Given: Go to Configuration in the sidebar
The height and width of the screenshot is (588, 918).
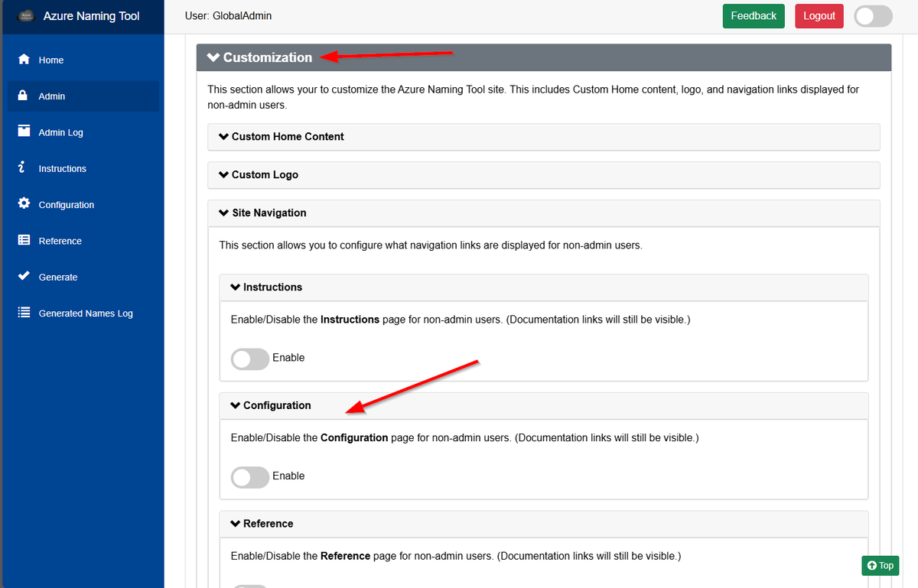Looking at the screenshot, I should pos(82,205).
